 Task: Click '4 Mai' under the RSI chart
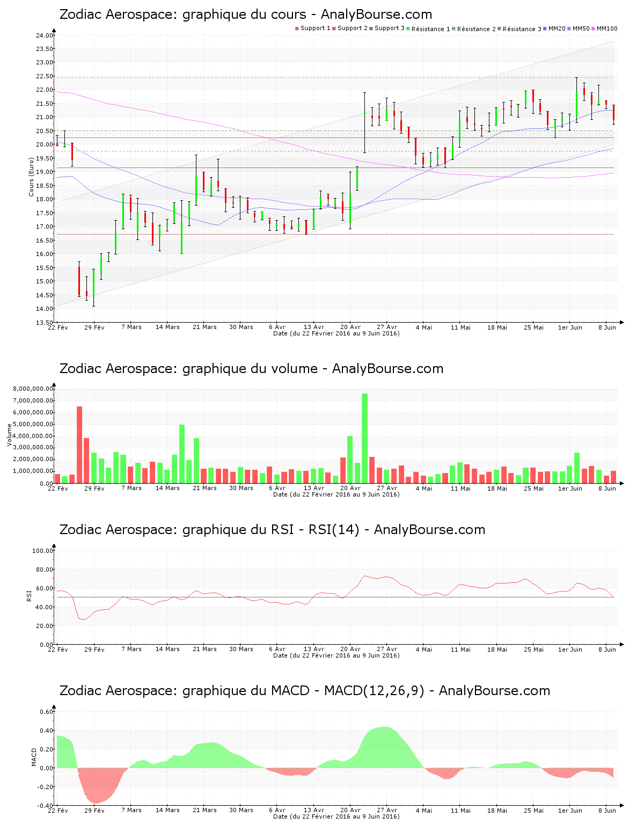pos(423,649)
